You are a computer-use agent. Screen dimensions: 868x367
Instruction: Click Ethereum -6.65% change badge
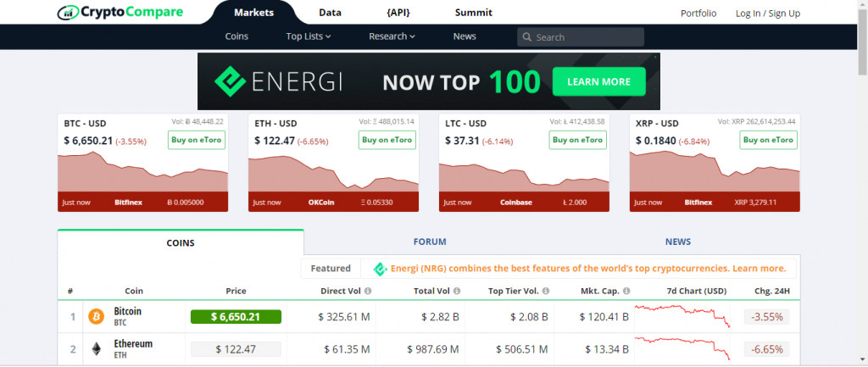coord(766,349)
